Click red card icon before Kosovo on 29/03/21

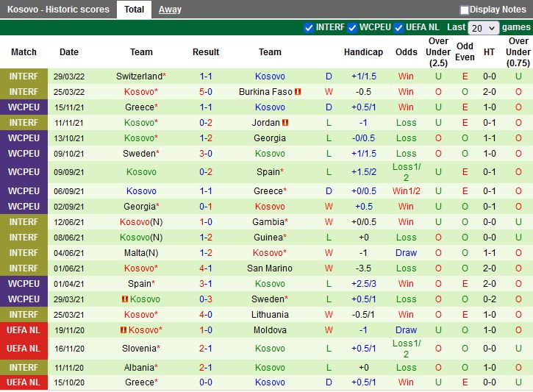(x=125, y=299)
